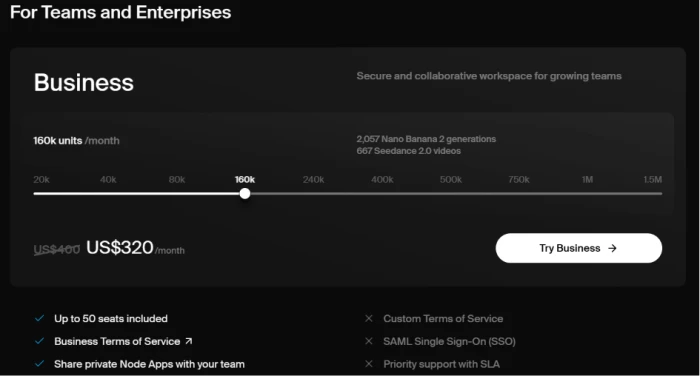This screenshot has width=700, height=376.
Task: Click the Try Business button
Action: coord(579,248)
